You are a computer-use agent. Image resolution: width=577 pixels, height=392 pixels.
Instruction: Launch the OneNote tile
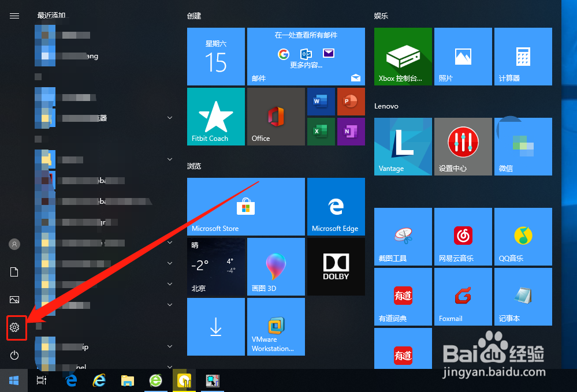[351, 131]
